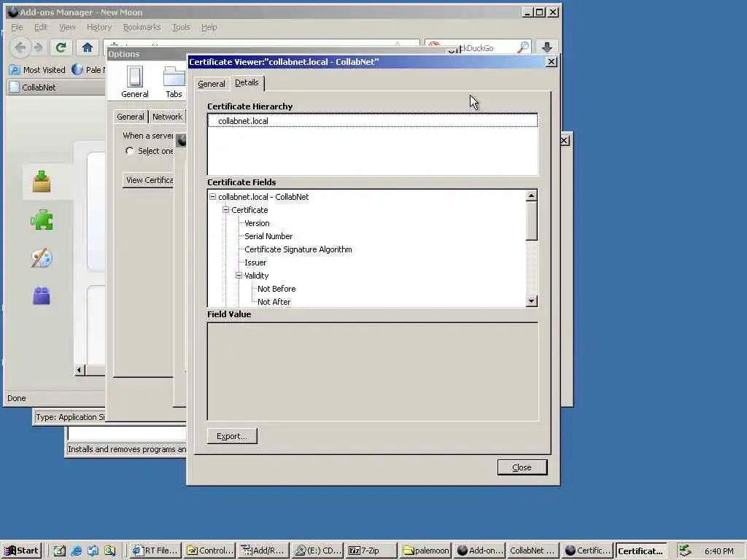Screen dimensions: 747x560
Task: Click the Close button in Certificate Viewer
Action: coord(522,467)
